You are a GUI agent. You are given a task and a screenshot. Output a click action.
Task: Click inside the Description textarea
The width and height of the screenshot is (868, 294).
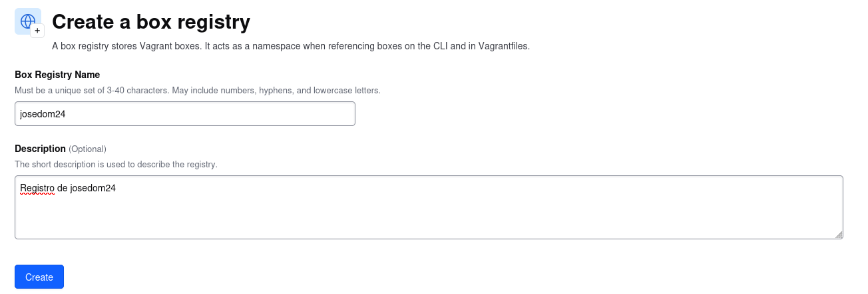(429, 207)
